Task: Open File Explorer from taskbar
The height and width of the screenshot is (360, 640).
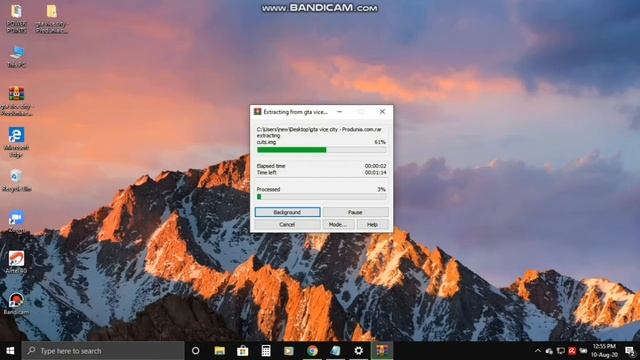Action: [x=220, y=351]
